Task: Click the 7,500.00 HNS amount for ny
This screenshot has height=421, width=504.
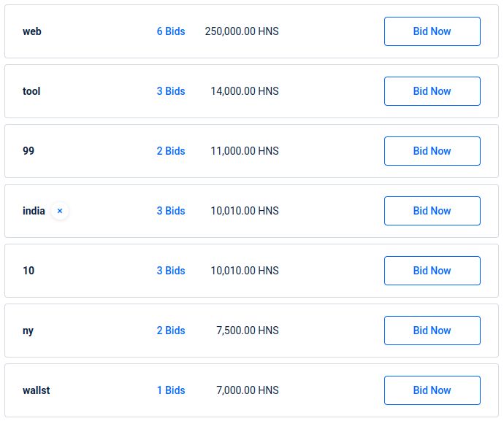Action: click(x=248, y=331)
